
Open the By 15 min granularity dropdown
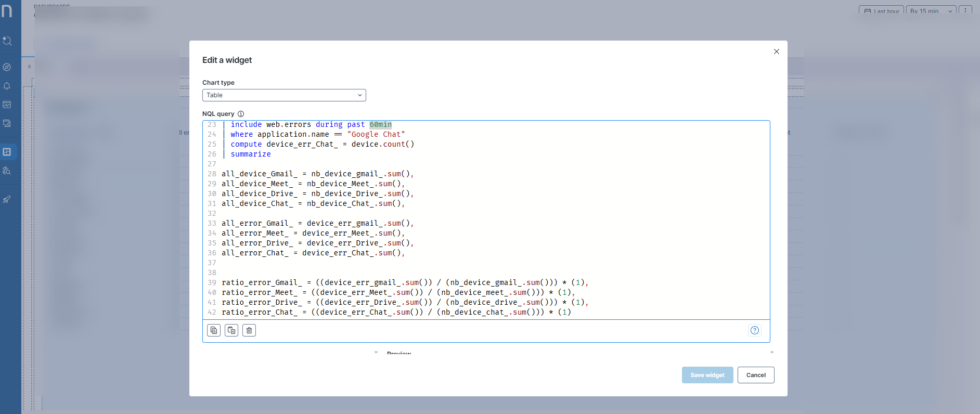point(931,11)
